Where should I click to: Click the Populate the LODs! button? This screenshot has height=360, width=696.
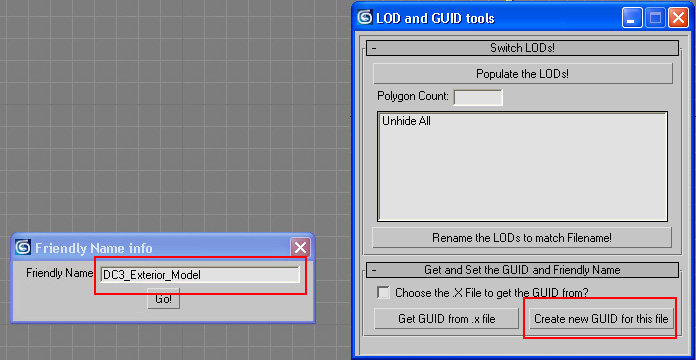click(x=522, y=74)
